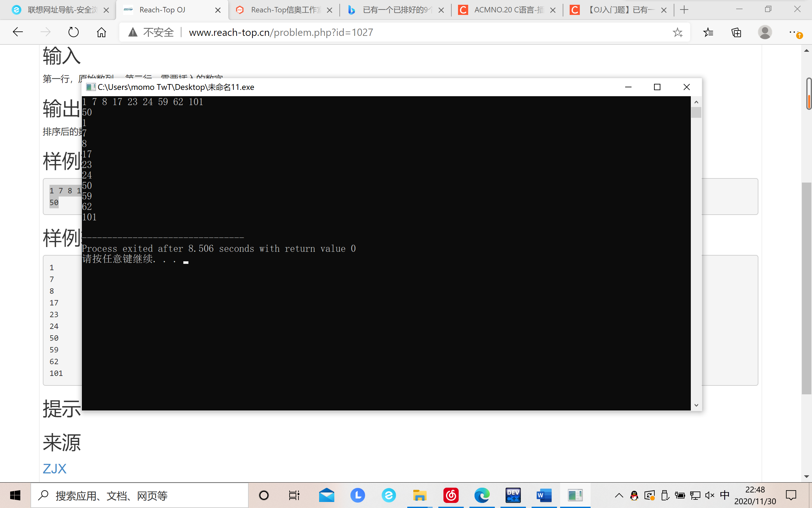This screenshot has height=508, width=812.
Task: Open NetEase Cloud Music on the taskbar
Action: tap(451, 495)
